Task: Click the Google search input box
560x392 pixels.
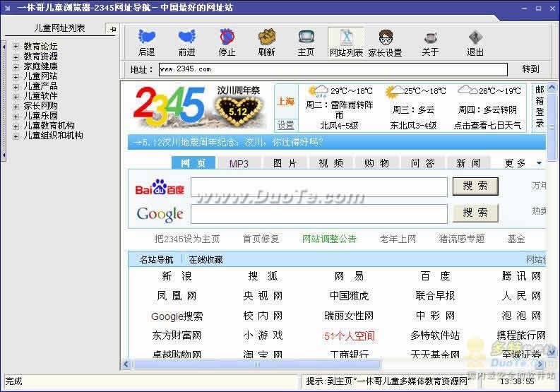Action: (x=319, y=214)
